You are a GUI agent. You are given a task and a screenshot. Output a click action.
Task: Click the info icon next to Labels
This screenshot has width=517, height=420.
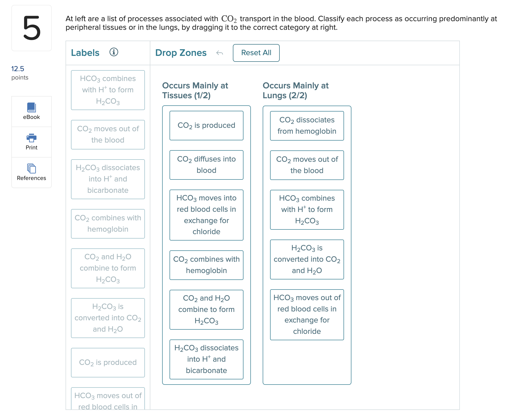click(113, 52)
